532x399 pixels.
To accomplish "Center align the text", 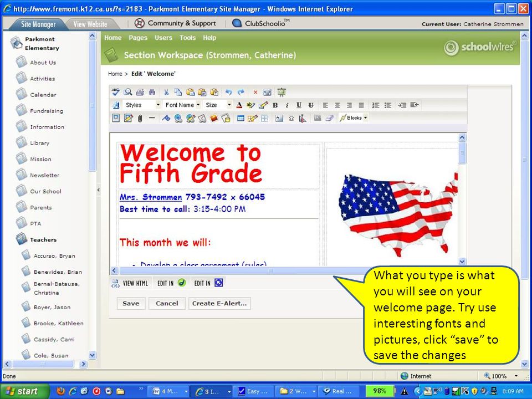I will click(x=337, y=105).
